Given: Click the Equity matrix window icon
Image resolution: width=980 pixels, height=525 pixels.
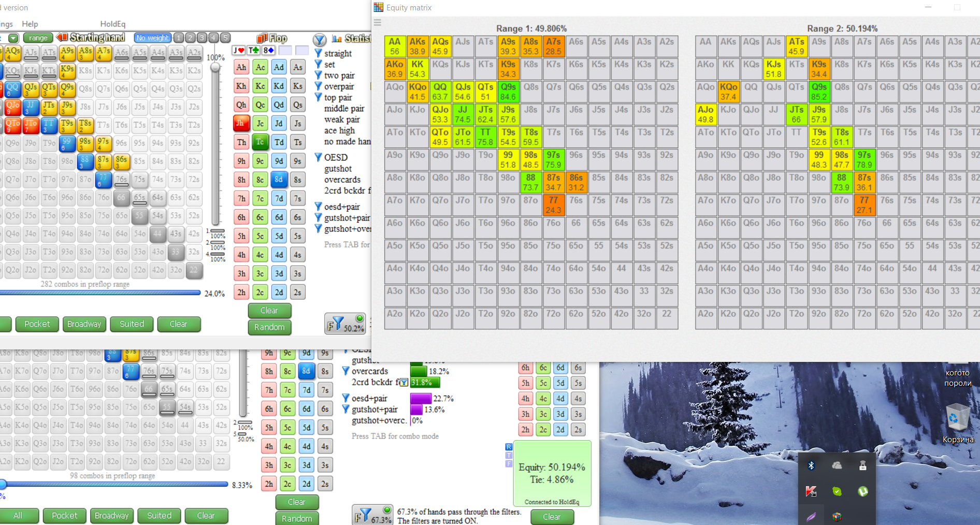Looking at the screenshot, I should point(379,7).
